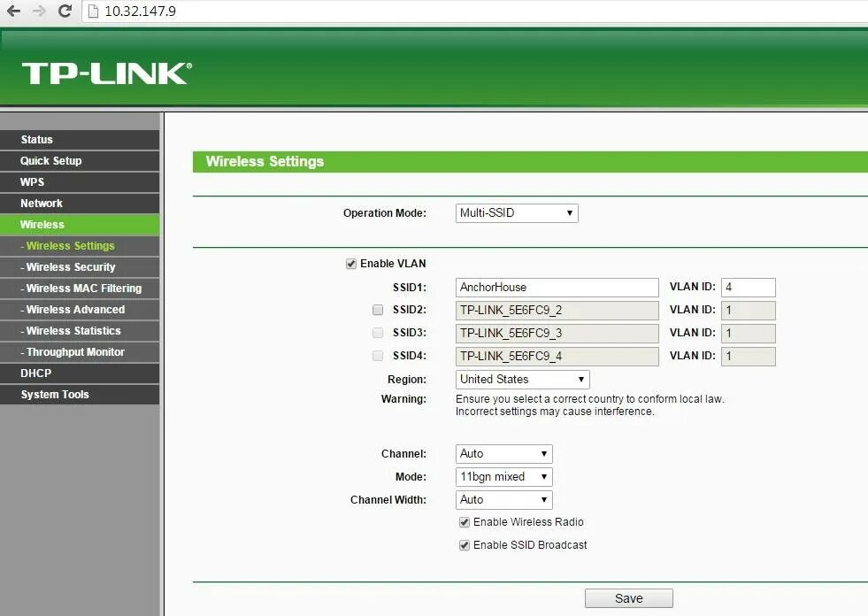Click the Save button
This screenshot has width=868, height=616.
(x=629, y=598)
